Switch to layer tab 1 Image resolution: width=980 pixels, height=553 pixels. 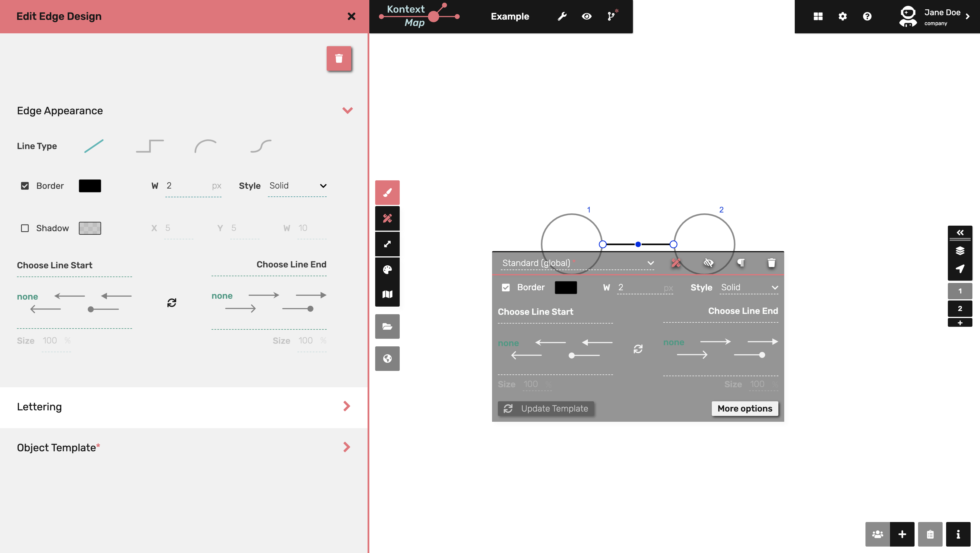[x=960, y=291]
